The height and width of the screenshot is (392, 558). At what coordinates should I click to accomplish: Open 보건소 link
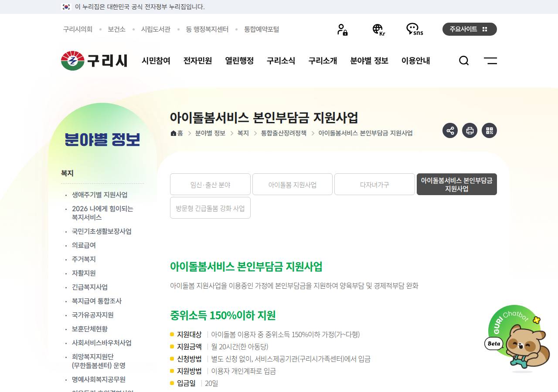[x=116, y=29]
